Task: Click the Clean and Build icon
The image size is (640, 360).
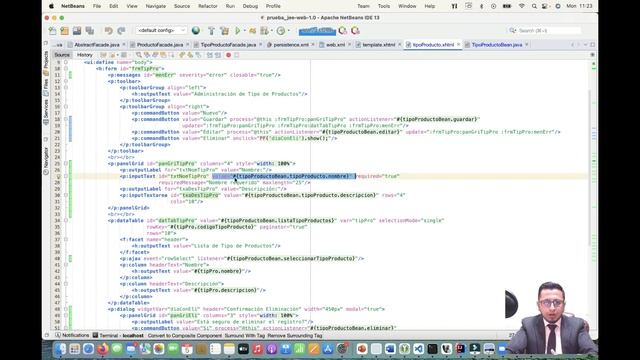Action: (x=224, y=31)
